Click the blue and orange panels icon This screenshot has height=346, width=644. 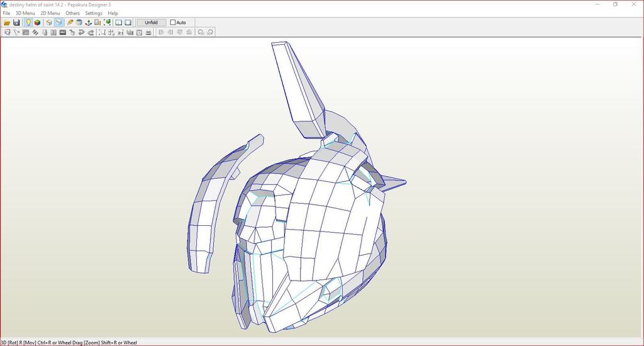(x=97, y=23)
